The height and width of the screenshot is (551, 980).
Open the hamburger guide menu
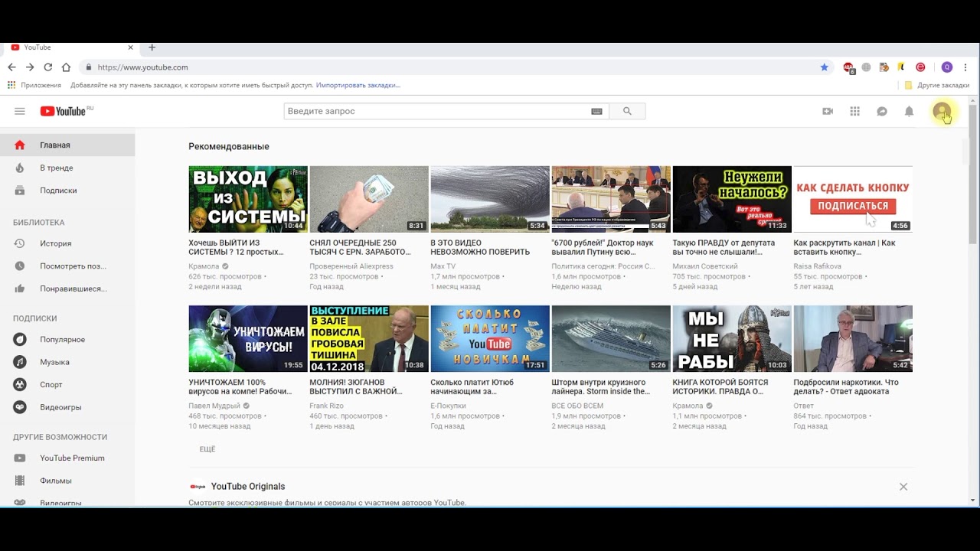[20, 111]
